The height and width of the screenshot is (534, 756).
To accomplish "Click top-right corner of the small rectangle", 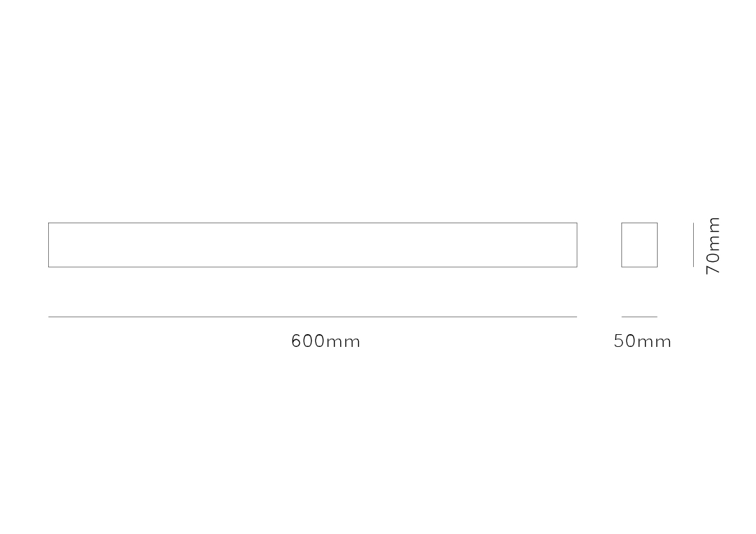I will 657,223.
